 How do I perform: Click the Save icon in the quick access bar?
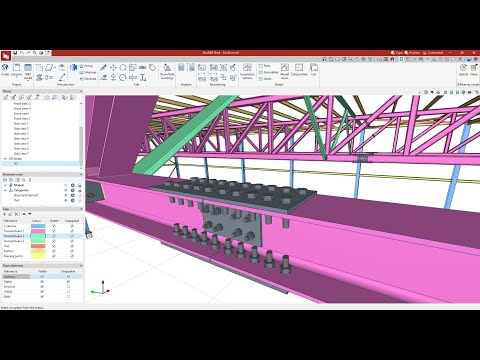tap(15, 53)
